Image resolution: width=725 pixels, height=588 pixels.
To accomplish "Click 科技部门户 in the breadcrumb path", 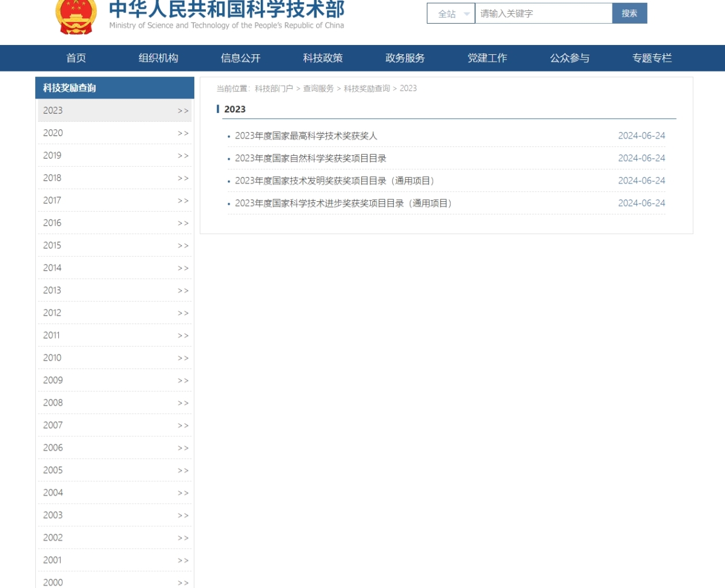I will pyautogui.click(x=274, y=89).
